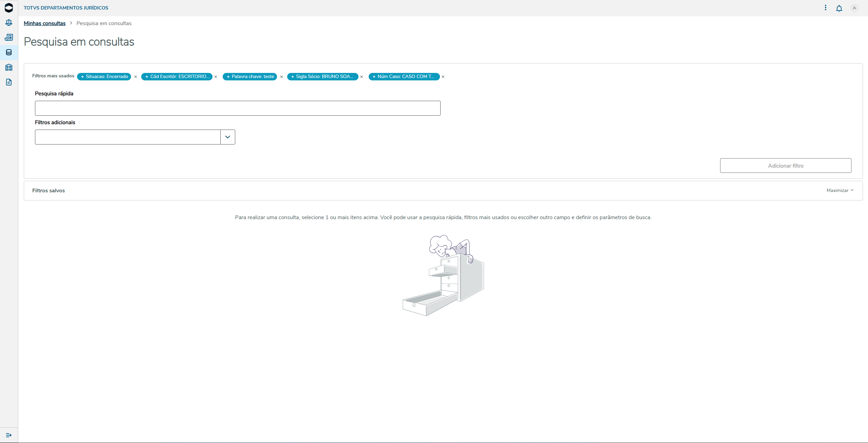Remove the Cód Escritór filter chip
The height and width of the screenshot is (443, 868).
click(216, 77)
